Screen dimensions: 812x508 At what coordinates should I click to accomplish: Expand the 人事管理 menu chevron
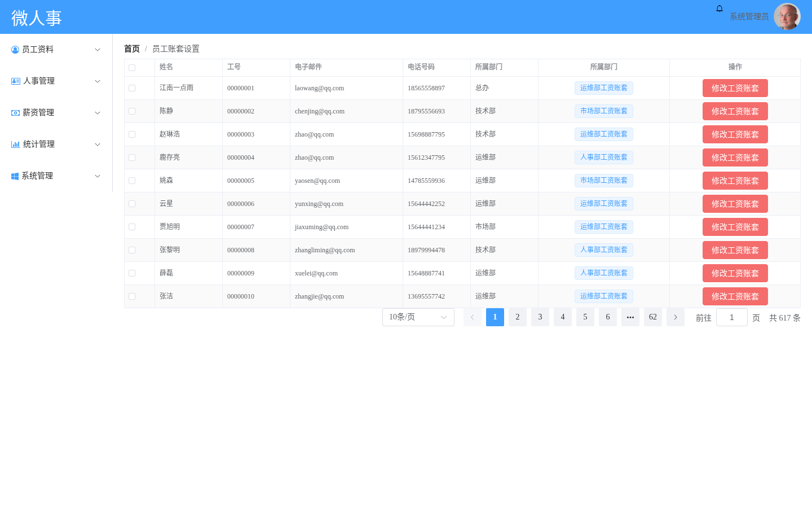point(98,81)
